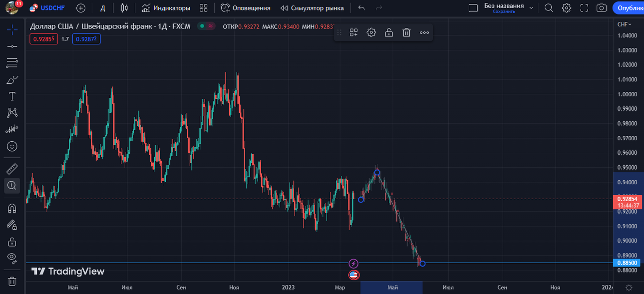Lock all drawing tools in sidebar
644x294 pixels.
pos(12,242)
